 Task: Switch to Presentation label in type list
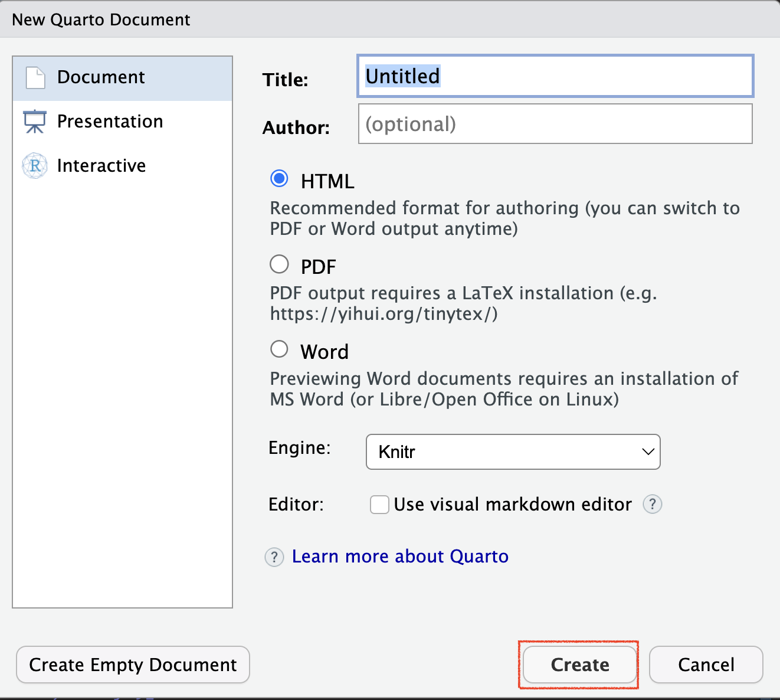(x=110, y=122)
